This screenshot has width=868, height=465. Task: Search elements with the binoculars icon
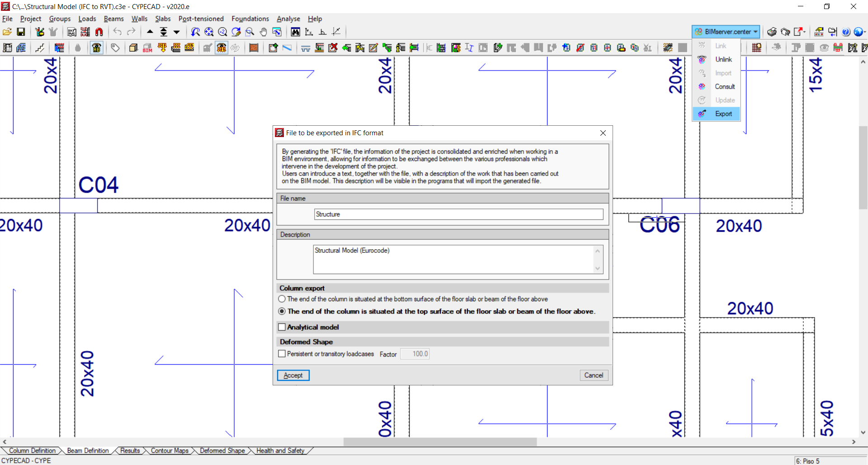(296, 32)
